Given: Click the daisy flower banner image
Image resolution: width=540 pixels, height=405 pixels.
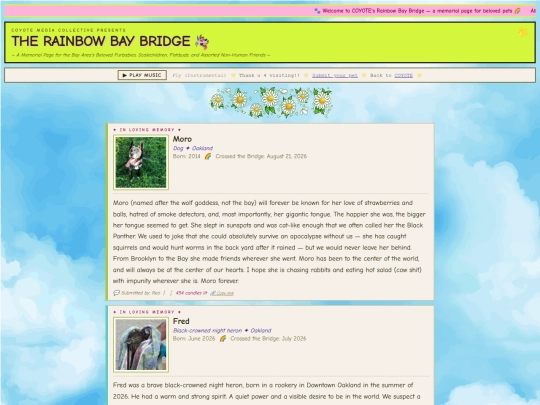Looking at the screenshot, I should coord(271,102).
